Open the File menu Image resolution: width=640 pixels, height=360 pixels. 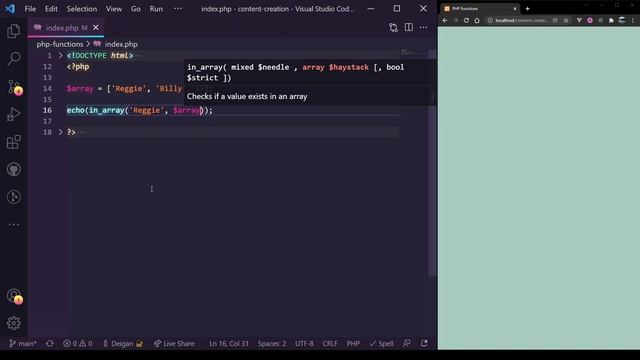coord(30,9)
